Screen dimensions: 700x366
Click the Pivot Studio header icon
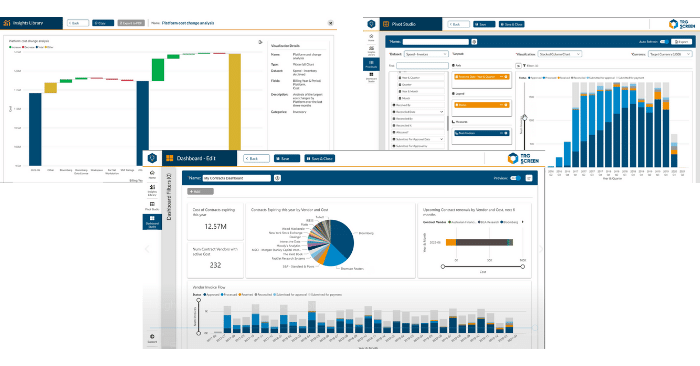[386, 24]
